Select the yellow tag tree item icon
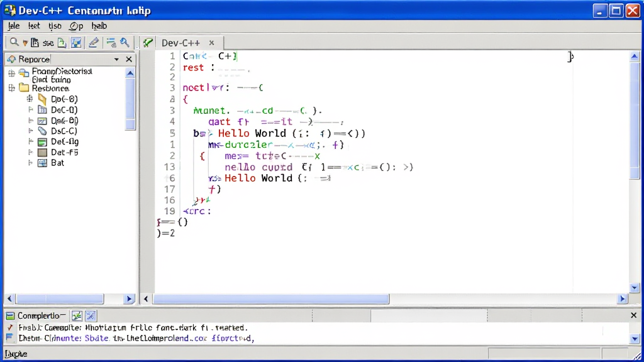The image size is (644, 362). pyautogui.click(x=42, y=99)
